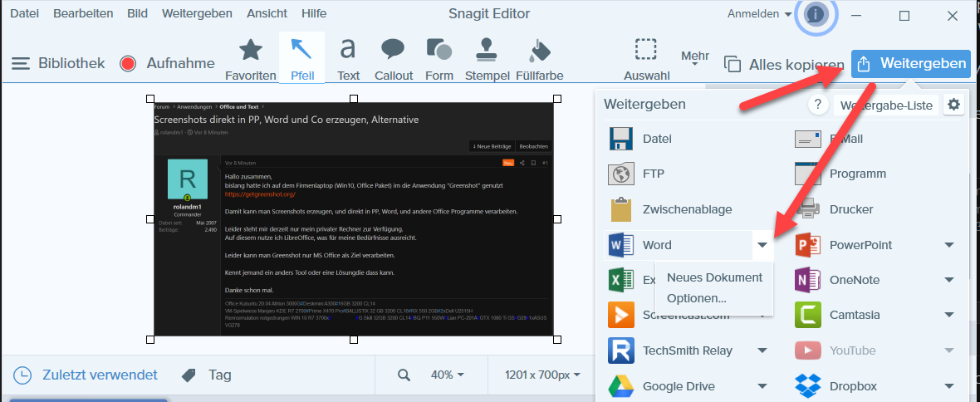Viewport: 980px width, 402px height.
Task: Share to Camtasia icon
Action: 807,315
